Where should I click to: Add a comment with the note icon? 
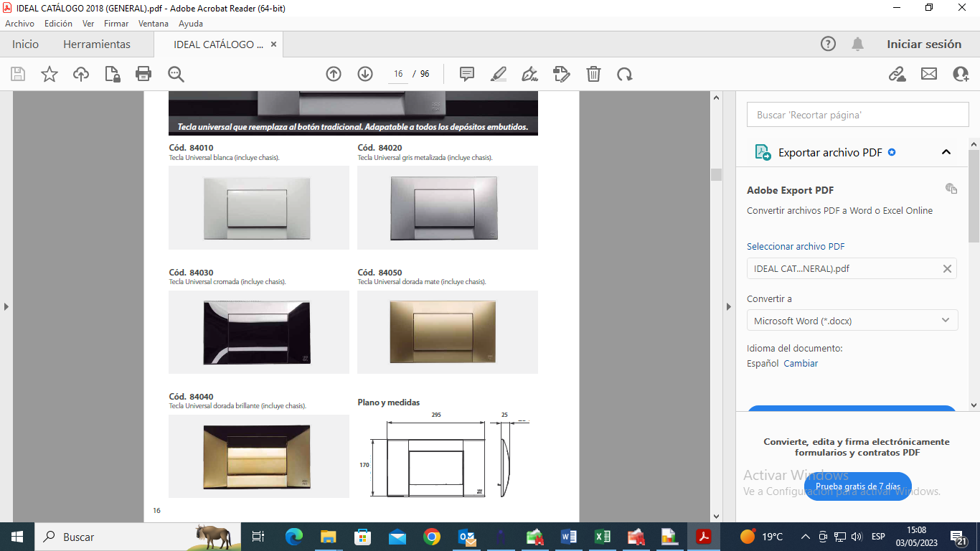pyautogui.click(x=467, y=74)
